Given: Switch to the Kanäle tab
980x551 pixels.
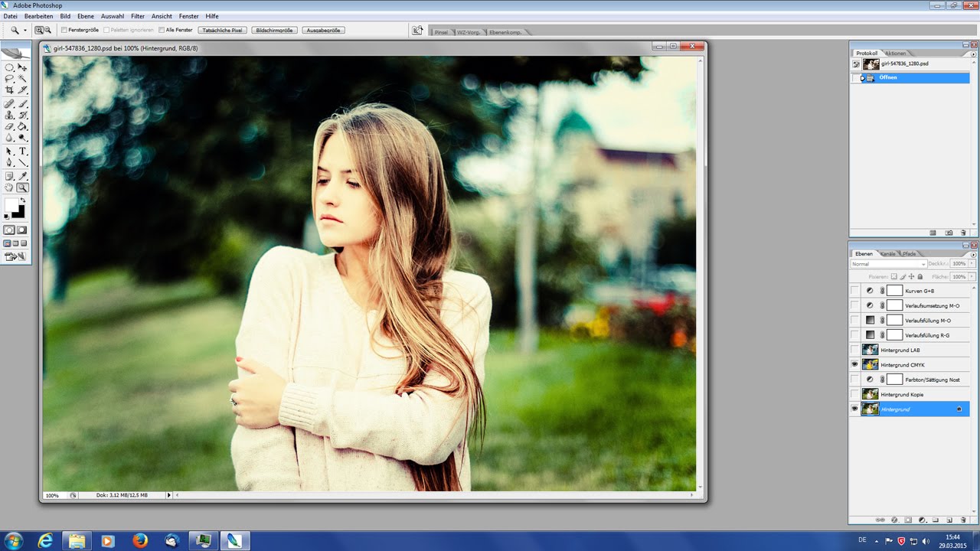Looking at the screenshot, I should point(887,253).
